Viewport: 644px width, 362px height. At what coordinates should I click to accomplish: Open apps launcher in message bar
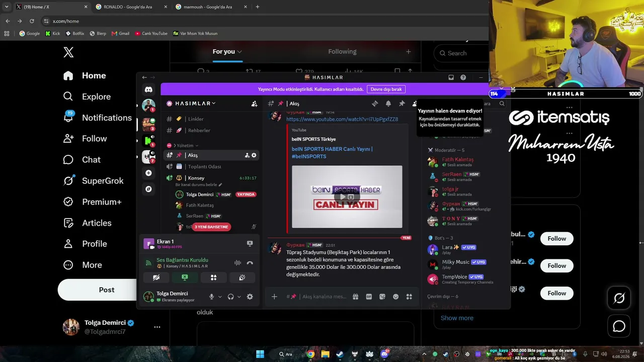[409, 297]
